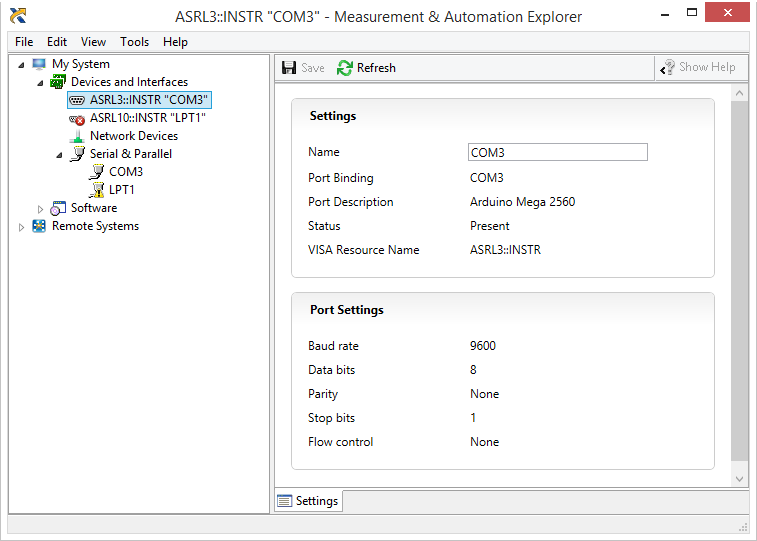Select Serial & Parallel tree item
The image size is (757, 541).
click(131, 154)
